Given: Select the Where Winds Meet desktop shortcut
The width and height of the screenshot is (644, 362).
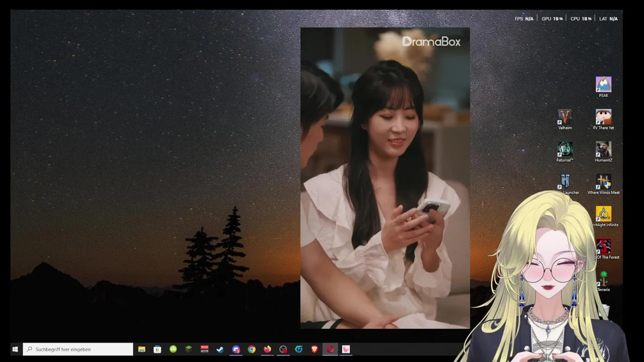Looking at the screenshot, I should 603,185.
